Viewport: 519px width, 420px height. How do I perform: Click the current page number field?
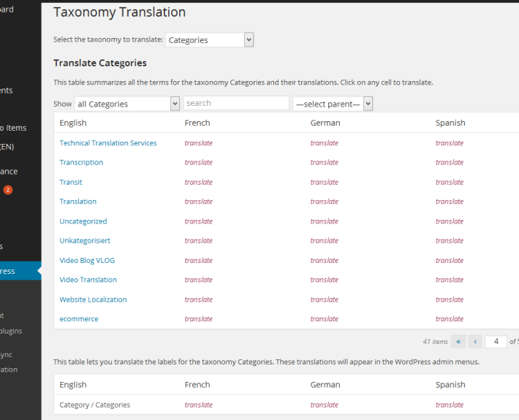pyautogui.click(x=496, y=342)
